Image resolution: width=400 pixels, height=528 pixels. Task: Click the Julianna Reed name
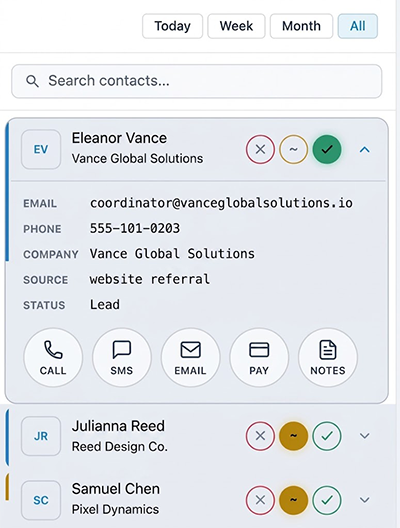click(118, 426)
